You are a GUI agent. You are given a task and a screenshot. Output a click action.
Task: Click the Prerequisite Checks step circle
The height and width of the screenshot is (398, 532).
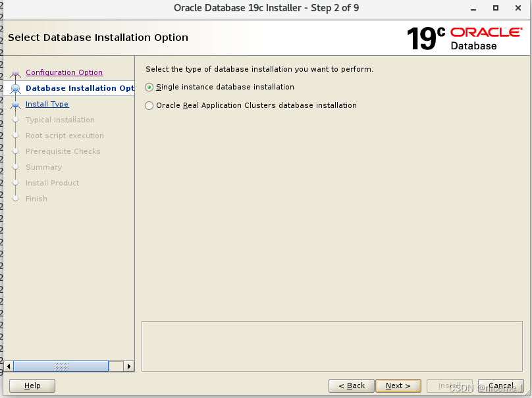[x=15, y=151]
